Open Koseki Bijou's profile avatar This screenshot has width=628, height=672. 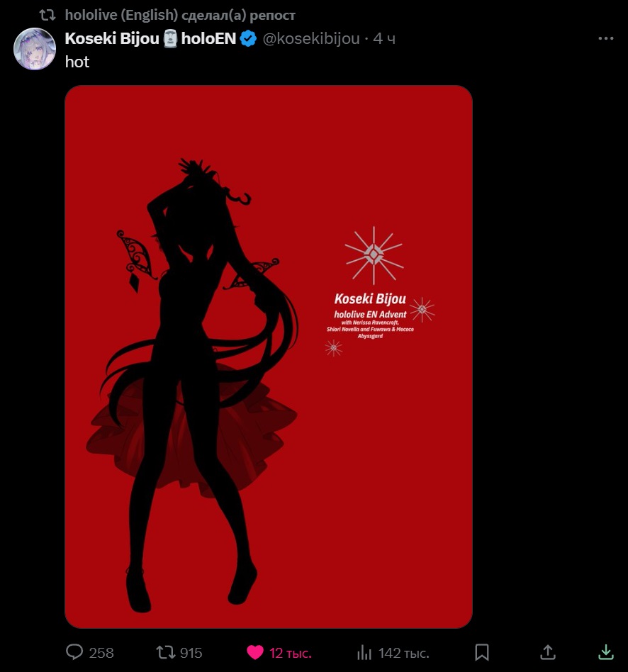click(35, 49)
